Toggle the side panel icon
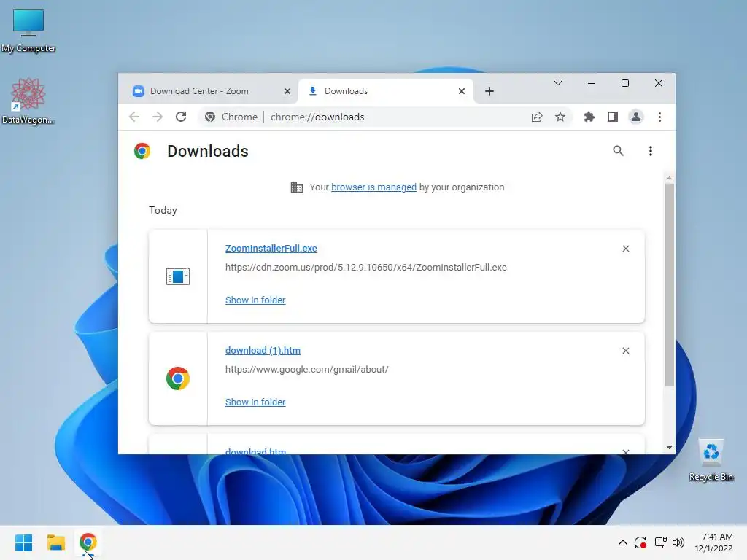The width and height of the screenshot is (747, 560). pos(613,117)
